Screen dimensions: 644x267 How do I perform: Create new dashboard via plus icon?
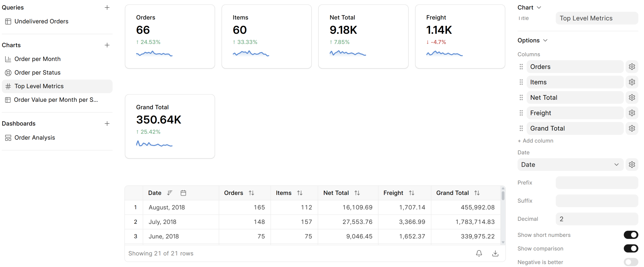click(x=107, y=124)
